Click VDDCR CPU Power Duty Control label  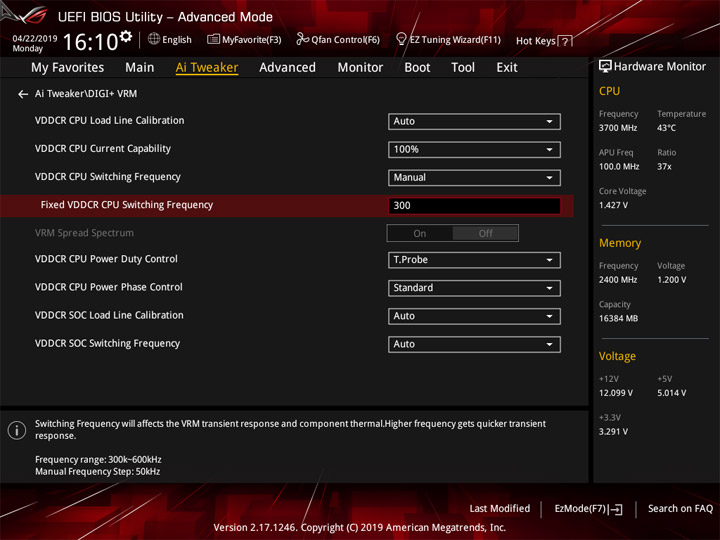[106, 259]
